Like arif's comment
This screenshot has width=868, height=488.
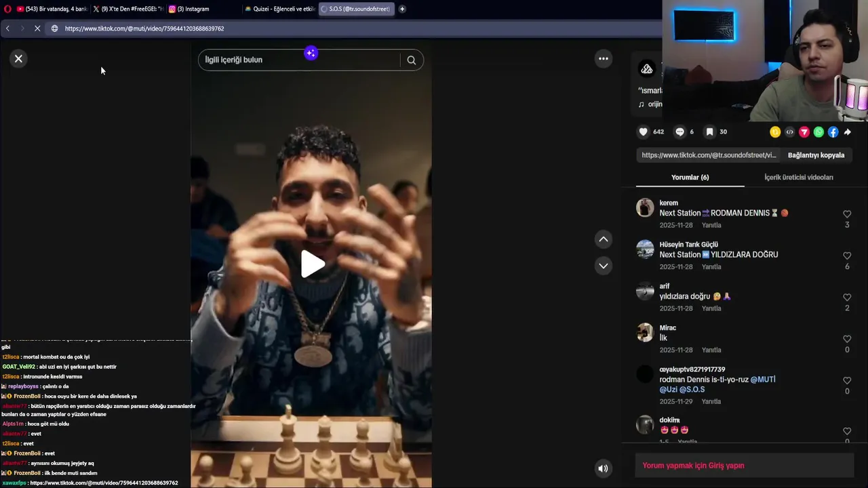pyautogui.click(x=847, y=298)
